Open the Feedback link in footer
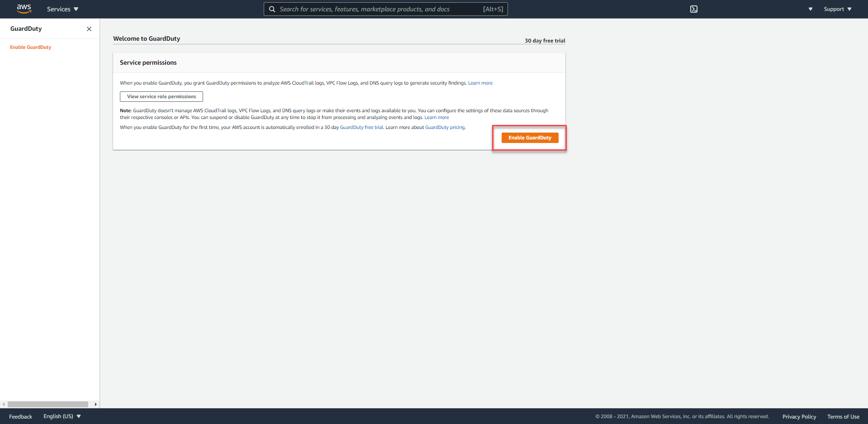 pos(20,417)
